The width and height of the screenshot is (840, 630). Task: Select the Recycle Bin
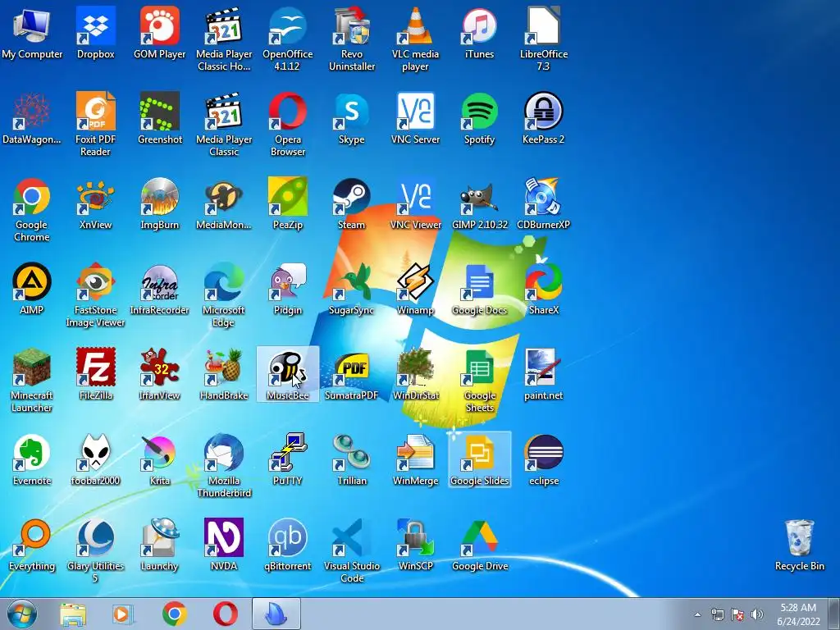point(799,545)
